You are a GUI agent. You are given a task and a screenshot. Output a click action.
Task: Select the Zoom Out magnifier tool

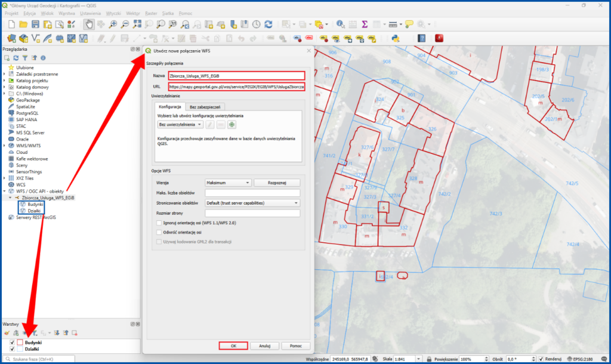pyautogui.click(x=125, y=24)
